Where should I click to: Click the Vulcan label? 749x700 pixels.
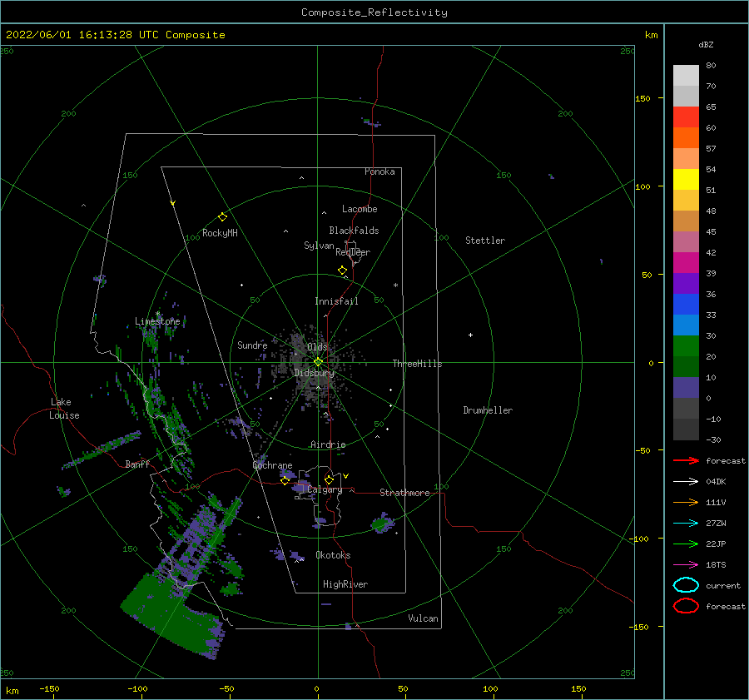pyautogui.click(x=423, y=618)
